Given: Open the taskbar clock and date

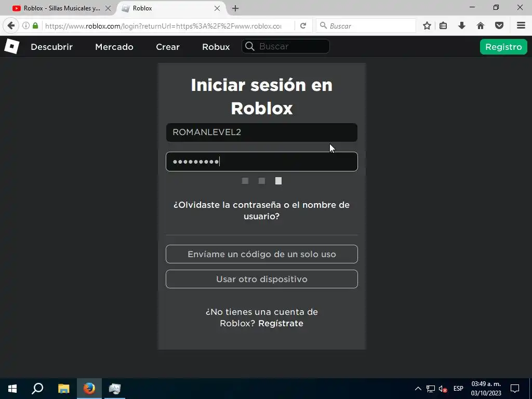Looking at the screenshot, I should pyautogui.click(x=486, y=389).
